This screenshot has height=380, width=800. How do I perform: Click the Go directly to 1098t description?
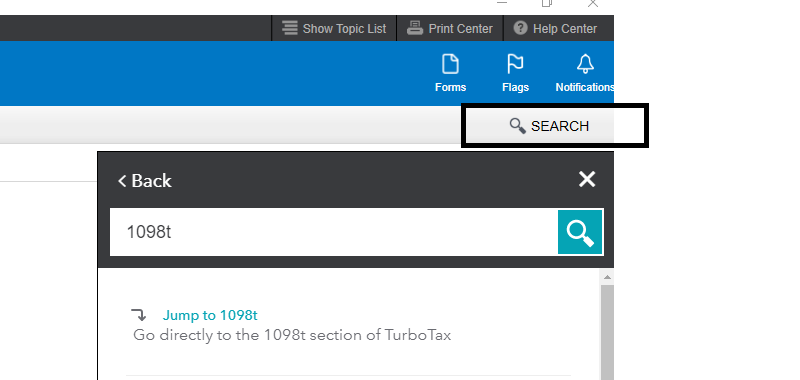(292, 335)
